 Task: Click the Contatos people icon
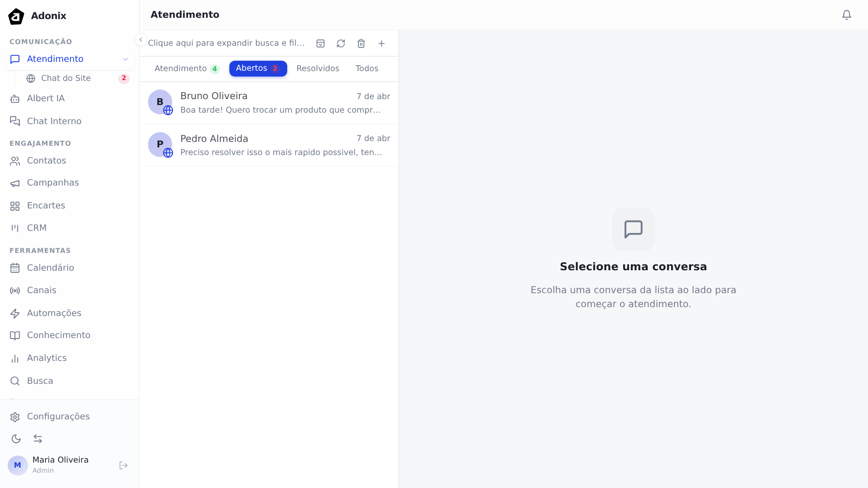[15, 161]
